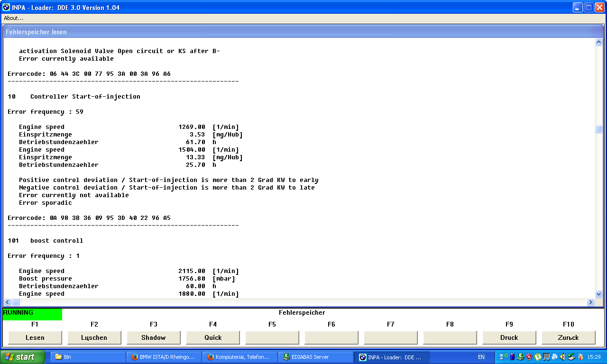Open the EDIABAS tray icon
Screen dimensions: 607x364
520,357
